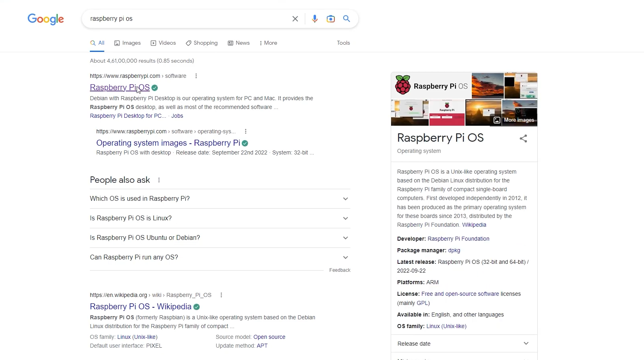Screen dimensions: 644x360
Task: Switch to the Images tab
Action: (x=127, y=43)
